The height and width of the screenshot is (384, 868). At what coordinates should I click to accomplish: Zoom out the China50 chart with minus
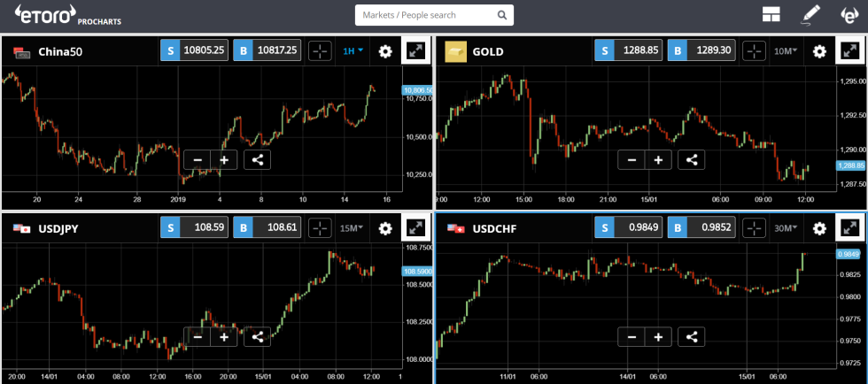tap(198, 159)
